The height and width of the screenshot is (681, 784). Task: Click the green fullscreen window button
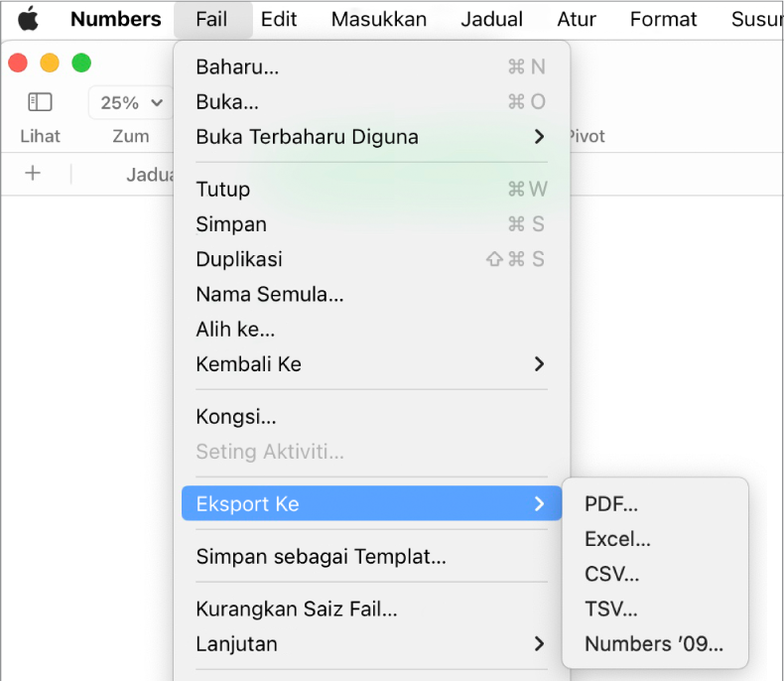81,63
